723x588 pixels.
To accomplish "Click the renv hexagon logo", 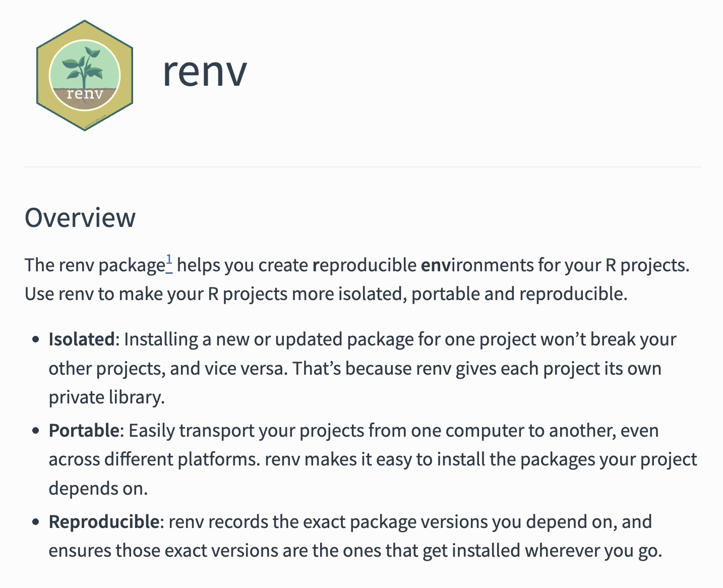I will 85,76.
